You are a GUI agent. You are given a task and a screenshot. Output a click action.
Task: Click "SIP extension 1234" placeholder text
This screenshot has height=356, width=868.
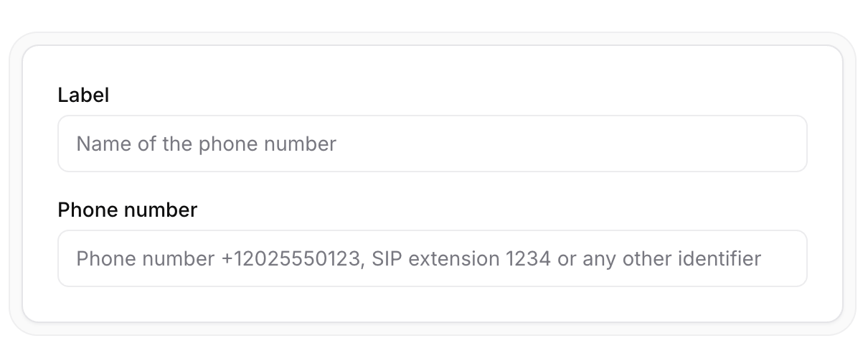coord(461,258)
